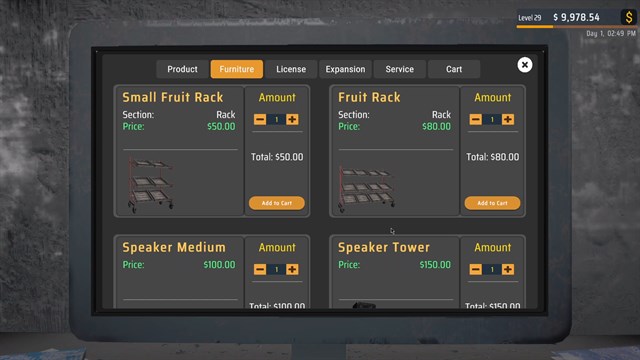The height and width of the screenshot is (360, 640).
Task: Open the License tab
Action: tap(291, 69)
